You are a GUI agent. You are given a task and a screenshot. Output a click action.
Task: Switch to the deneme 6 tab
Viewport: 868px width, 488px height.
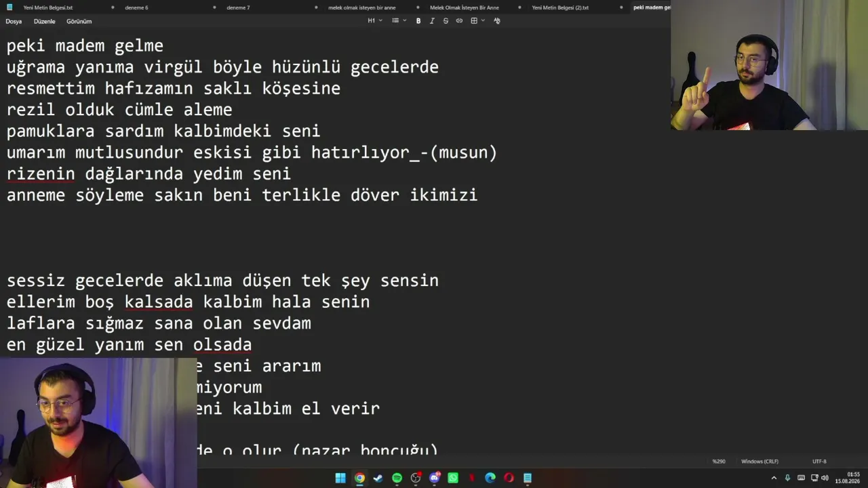136,7
